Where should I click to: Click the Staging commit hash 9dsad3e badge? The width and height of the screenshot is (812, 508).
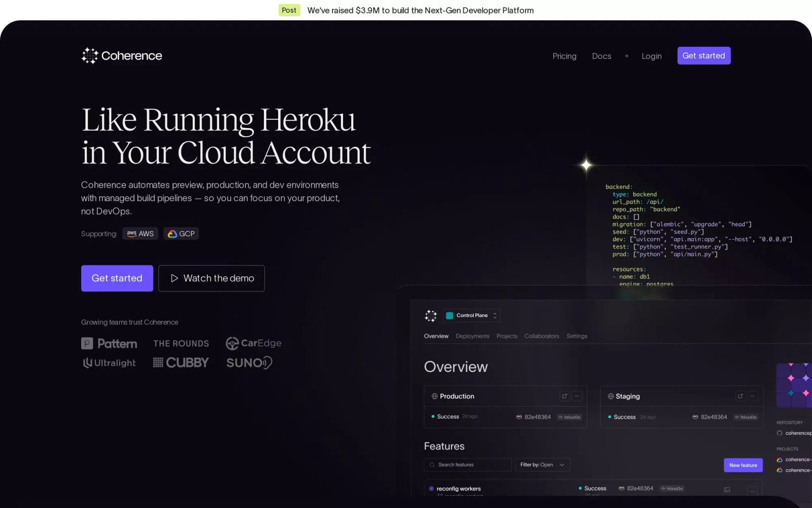point(746,417)
